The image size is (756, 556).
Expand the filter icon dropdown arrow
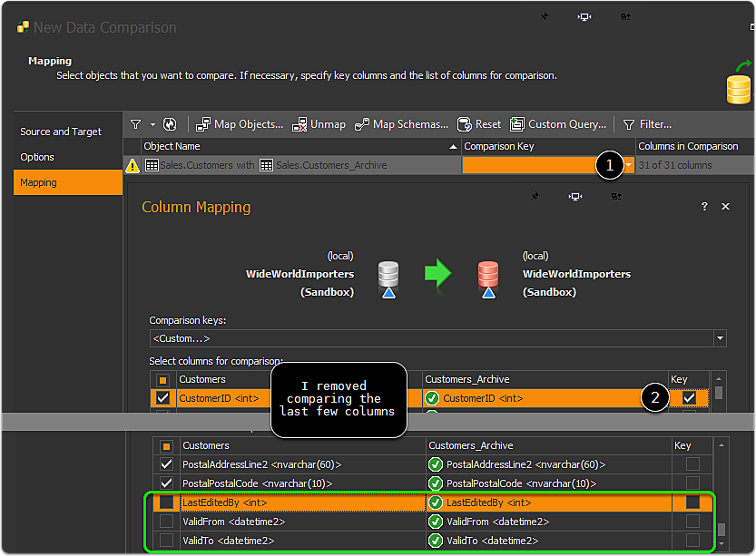coord(152,125)
